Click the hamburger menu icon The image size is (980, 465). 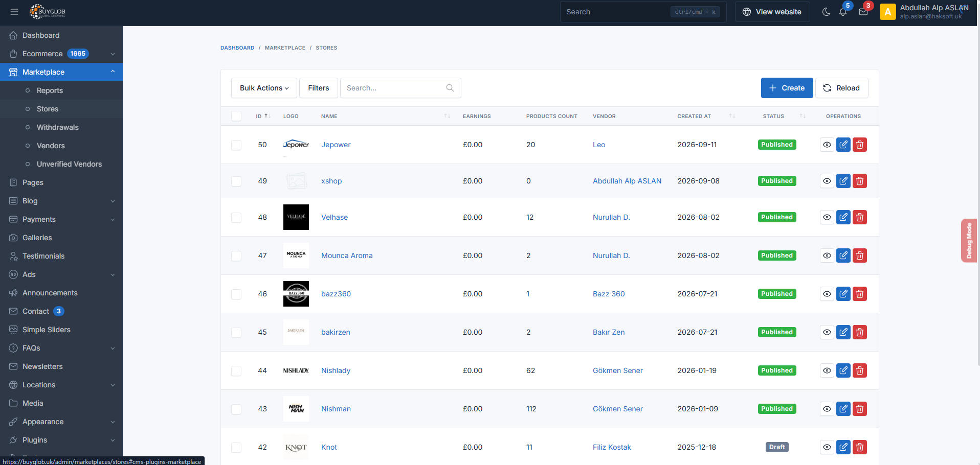tap(14, 12)
